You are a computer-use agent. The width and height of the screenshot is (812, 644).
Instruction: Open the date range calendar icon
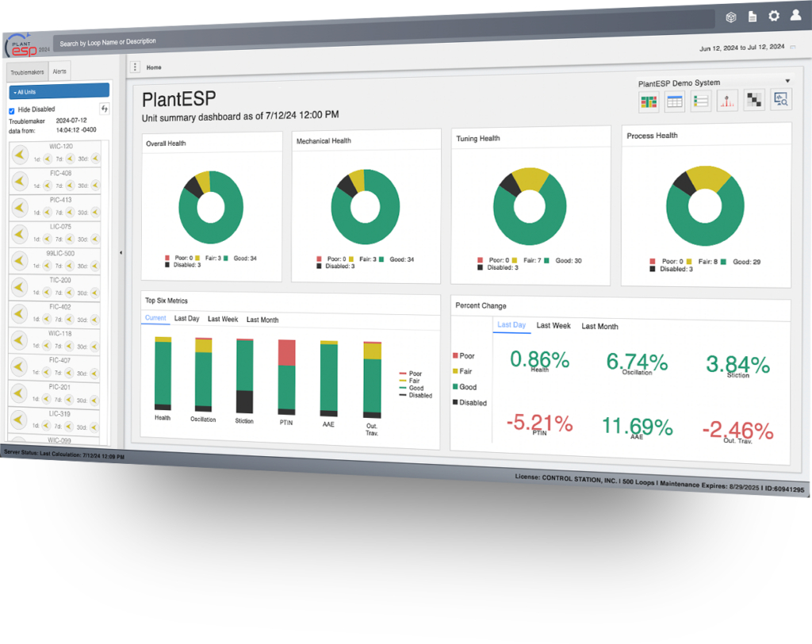(792, 47)
